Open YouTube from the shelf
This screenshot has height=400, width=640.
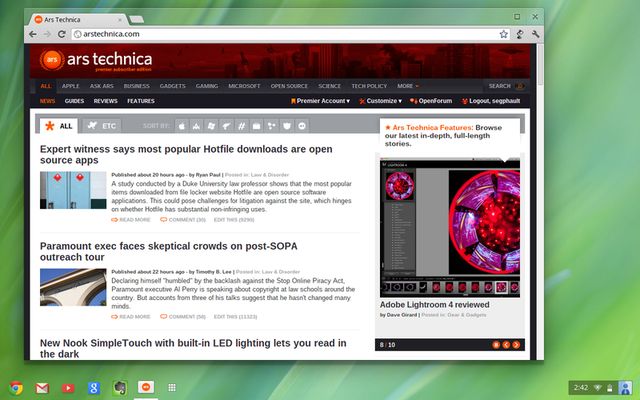click(68, 387)
